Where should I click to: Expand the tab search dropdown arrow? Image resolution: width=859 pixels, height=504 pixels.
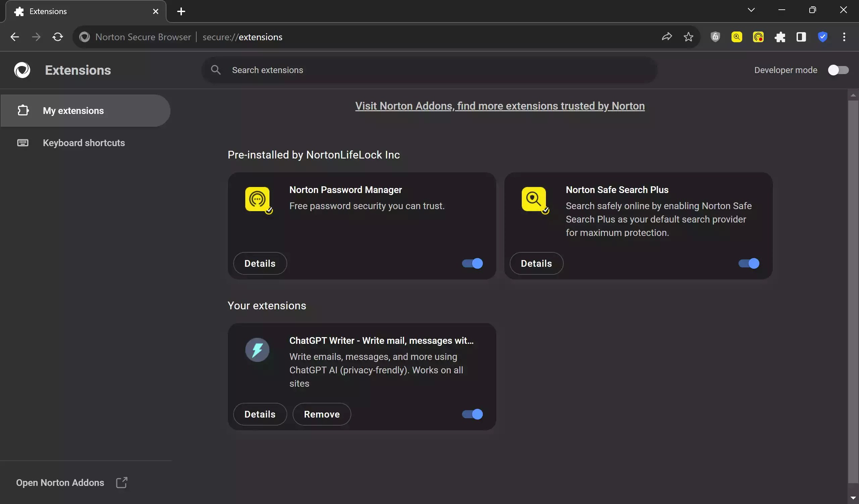coord(751,9)
